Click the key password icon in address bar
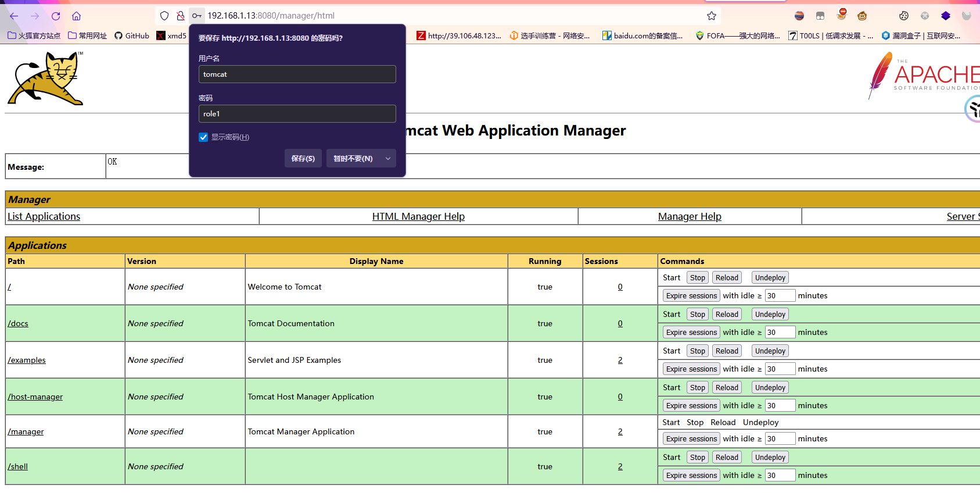 [197, 16]
